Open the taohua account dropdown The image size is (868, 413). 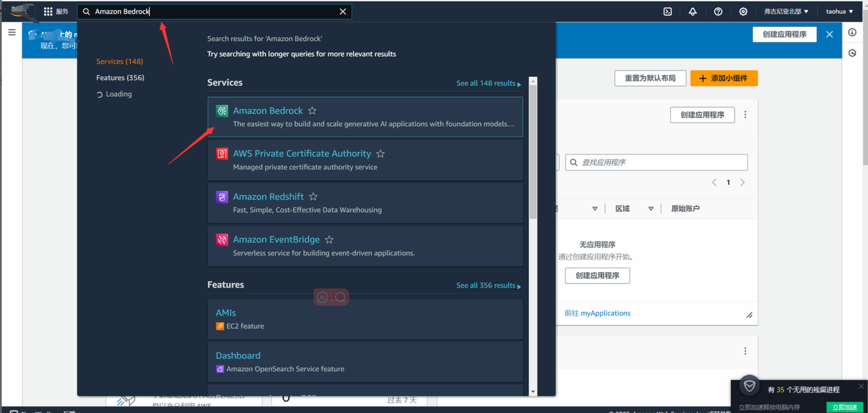point(839,11)
